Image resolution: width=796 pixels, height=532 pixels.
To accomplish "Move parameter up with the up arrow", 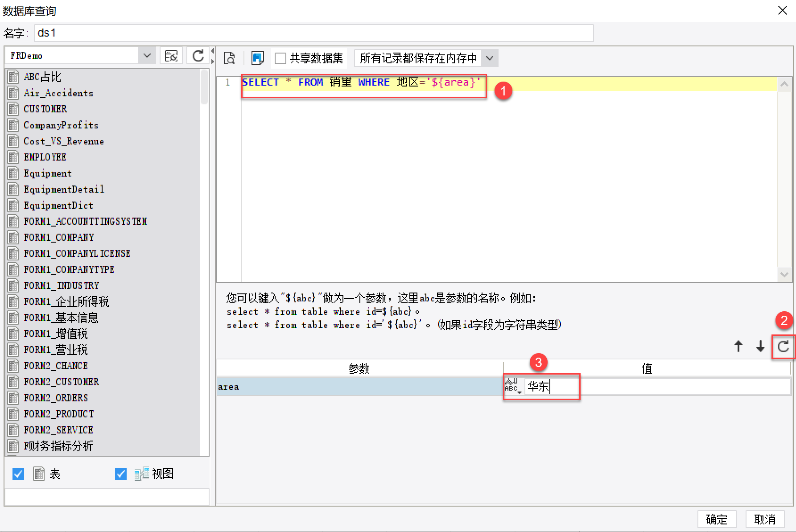I will (738, 346).
